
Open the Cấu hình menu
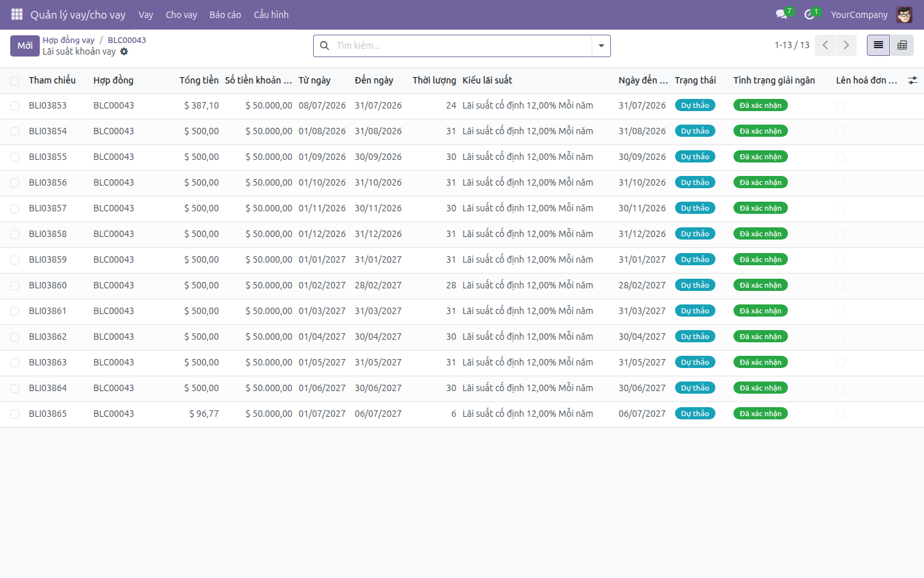(x=271, y=14)
